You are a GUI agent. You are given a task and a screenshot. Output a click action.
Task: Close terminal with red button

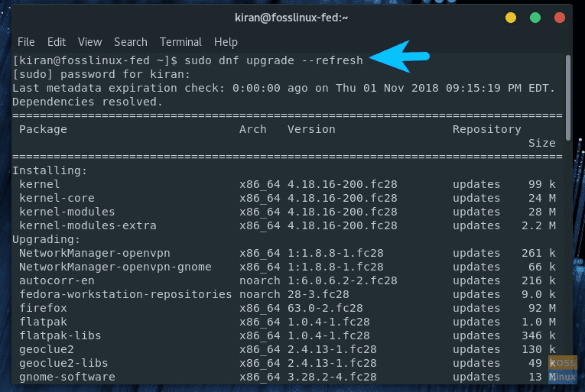(560, 18)
